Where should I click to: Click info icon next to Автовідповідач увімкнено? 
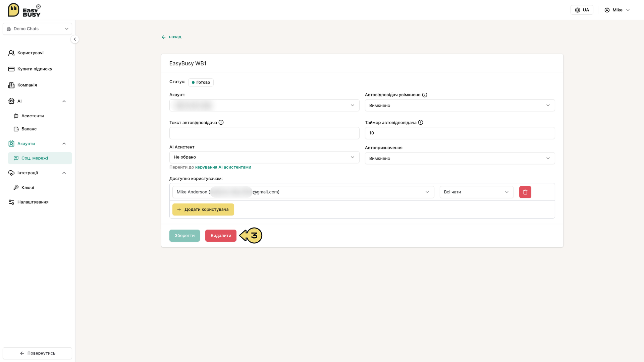tap(425, 95)
